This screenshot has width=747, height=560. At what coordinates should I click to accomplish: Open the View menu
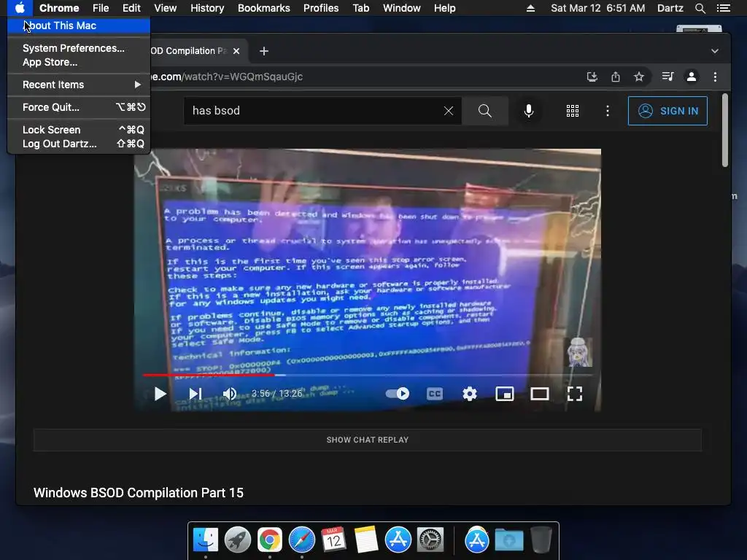[166, 8]
